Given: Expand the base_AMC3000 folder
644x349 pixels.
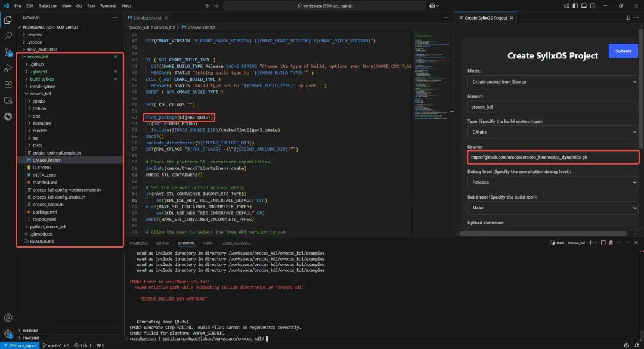Looking at the screenshot, I should 42,50.
